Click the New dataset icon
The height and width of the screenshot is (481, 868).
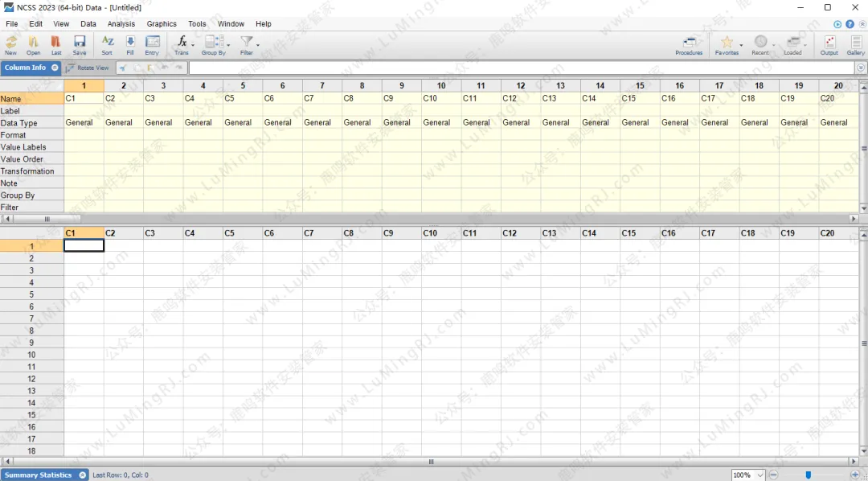point(10,43)
